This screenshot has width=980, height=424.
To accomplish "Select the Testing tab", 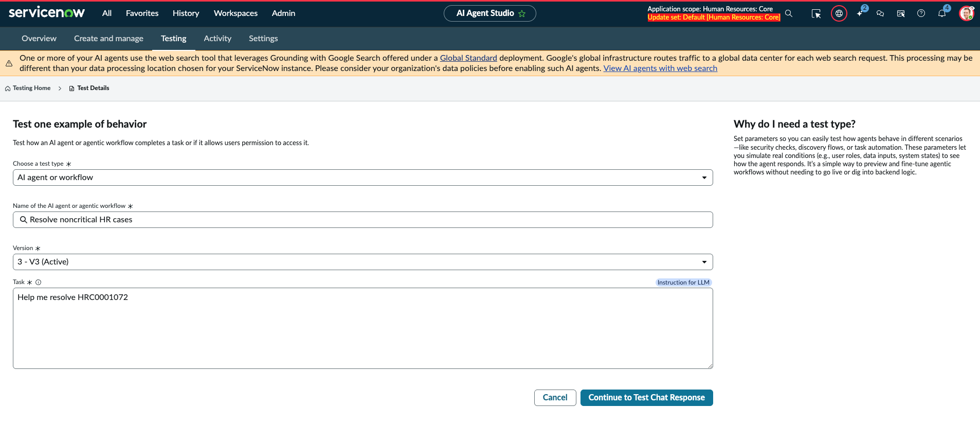I will coord(174,39).
